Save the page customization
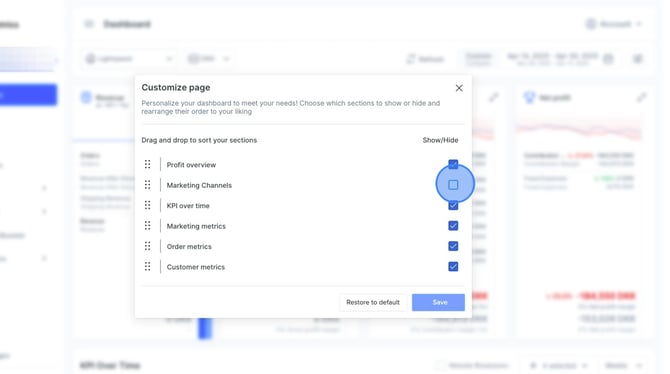Viewport: 670px width, 374px height. [438, 302]
